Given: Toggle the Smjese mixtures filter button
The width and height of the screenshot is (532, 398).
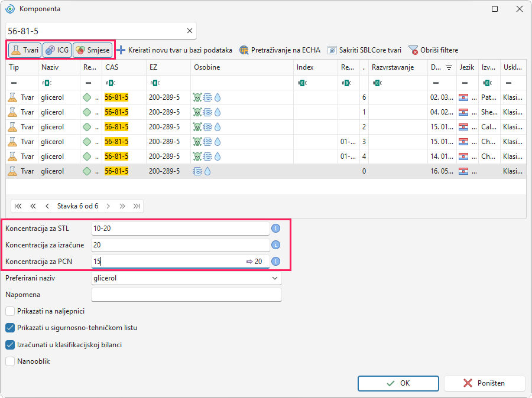Looking at the screenshot, I should [93, 50].
